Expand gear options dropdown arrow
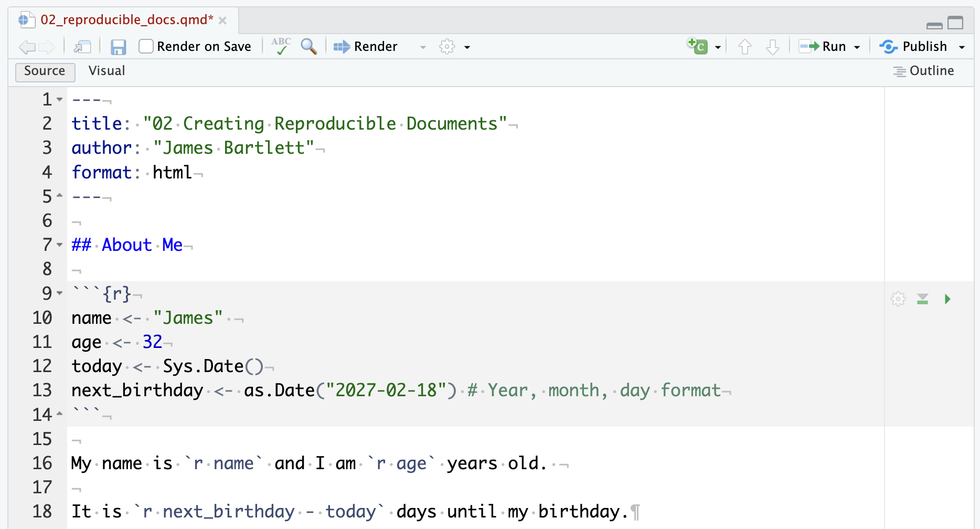Screen dimensions: 980x529 point(467,47)
